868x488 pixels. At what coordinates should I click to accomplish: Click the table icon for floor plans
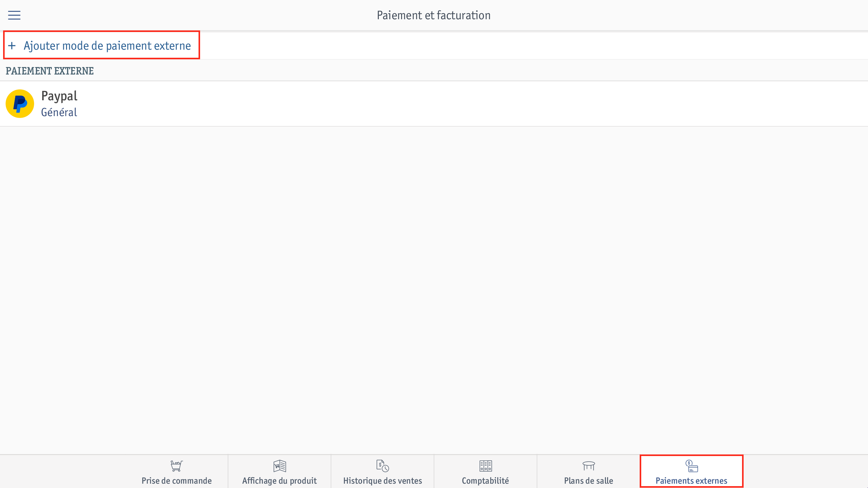pos(589,466)
